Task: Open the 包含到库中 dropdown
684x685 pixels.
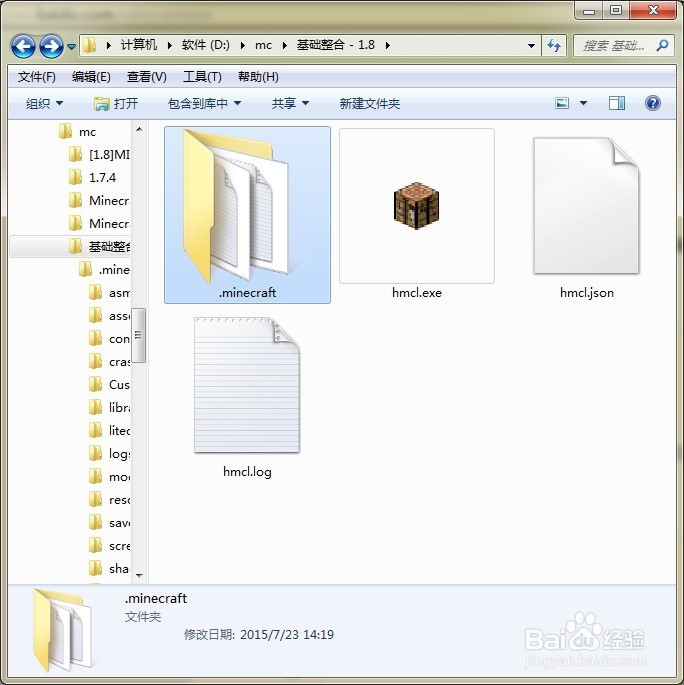Action: 204,104
